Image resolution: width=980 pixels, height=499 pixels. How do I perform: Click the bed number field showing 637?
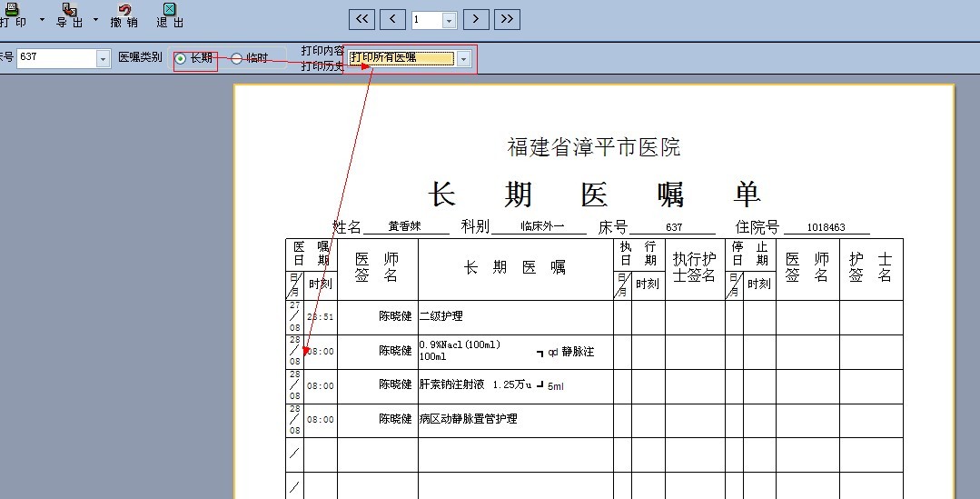(57, 58)
